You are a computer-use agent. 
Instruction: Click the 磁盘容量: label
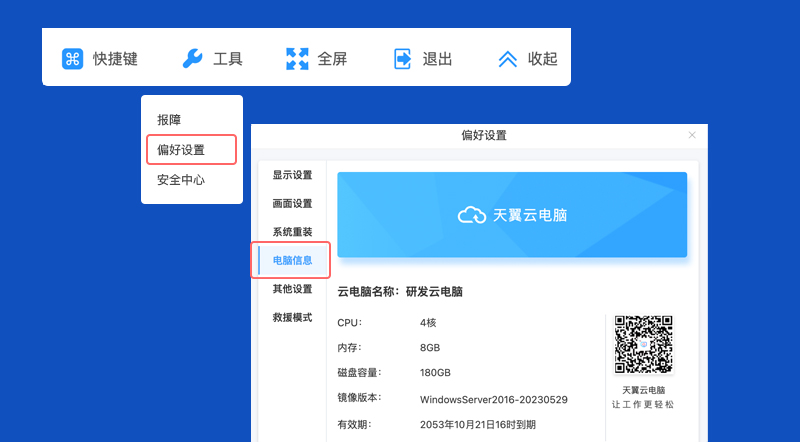click(x=359, y=373)
